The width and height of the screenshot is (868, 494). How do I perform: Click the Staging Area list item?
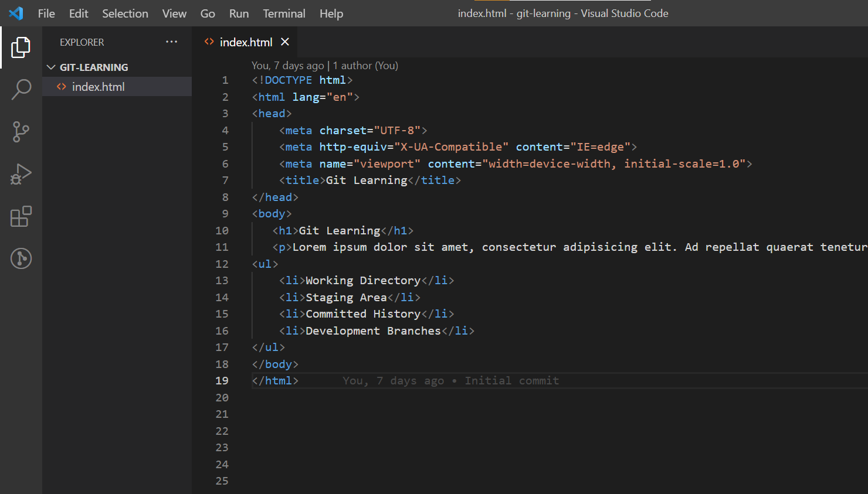pyautogui.click(x=350, y=298)
